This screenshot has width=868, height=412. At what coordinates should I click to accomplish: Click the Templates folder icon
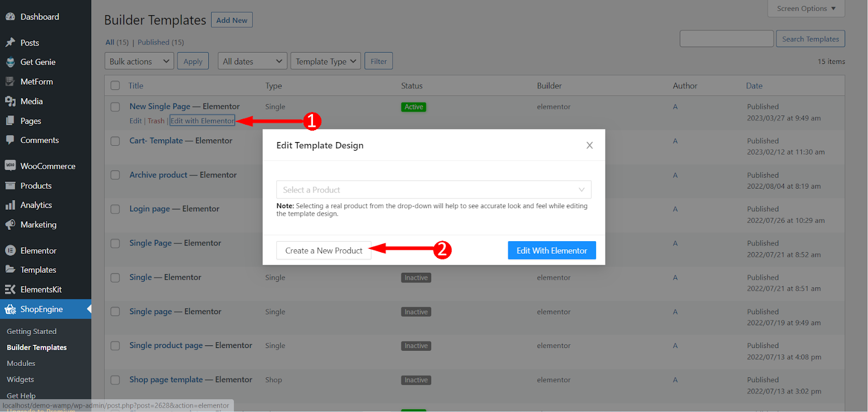coord(10,269)
